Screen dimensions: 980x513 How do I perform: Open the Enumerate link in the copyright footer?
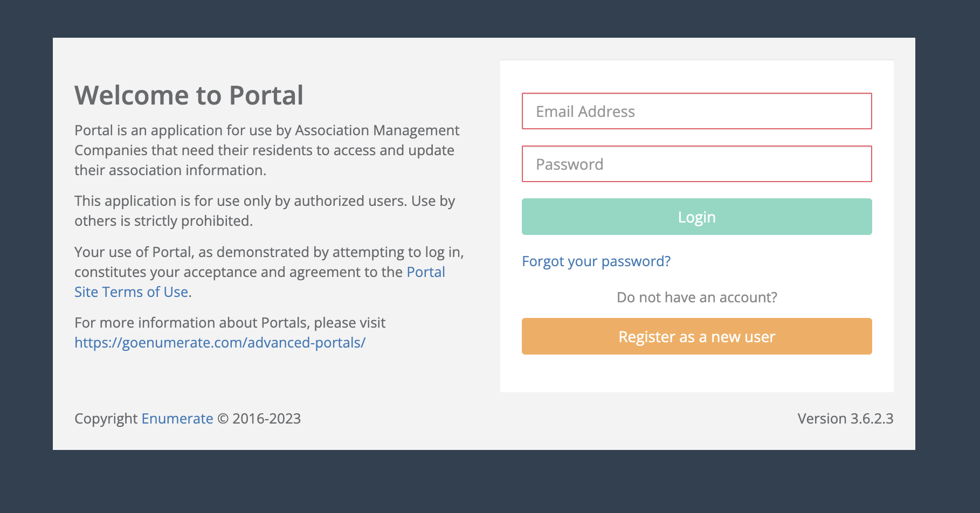pyautogui.click(x=177, y=419)
